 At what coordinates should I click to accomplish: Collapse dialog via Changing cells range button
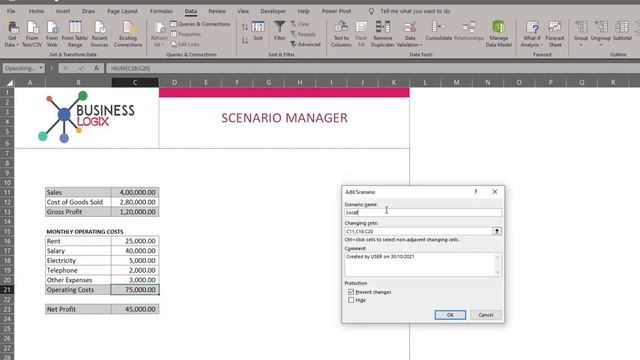point(497,231)
